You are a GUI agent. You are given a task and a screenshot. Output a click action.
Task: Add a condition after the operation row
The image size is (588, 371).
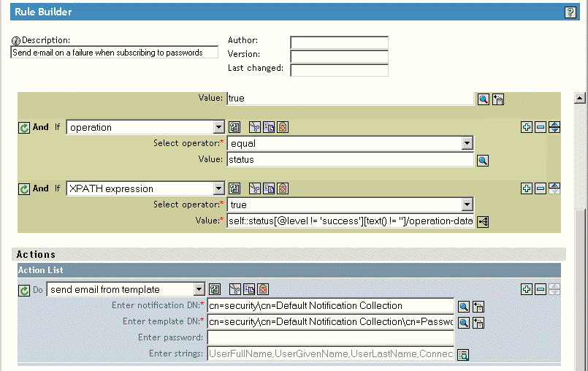(527, 127)
